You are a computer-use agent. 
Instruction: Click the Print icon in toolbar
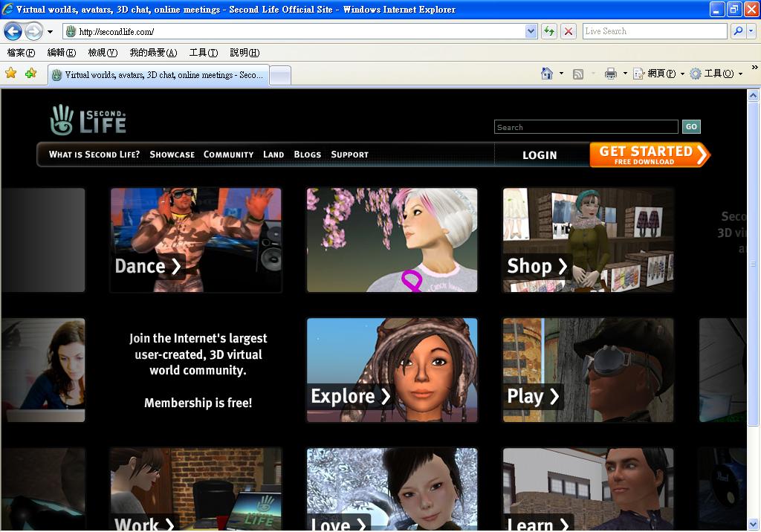pyautogui.click(x=610, y=74)
